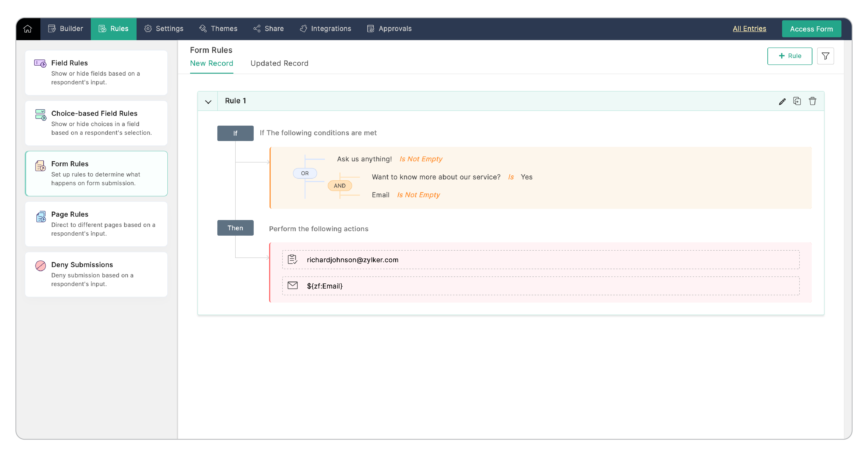Click the Access Form button
Viewport: 868px width, 457px height.
(811, 29)
